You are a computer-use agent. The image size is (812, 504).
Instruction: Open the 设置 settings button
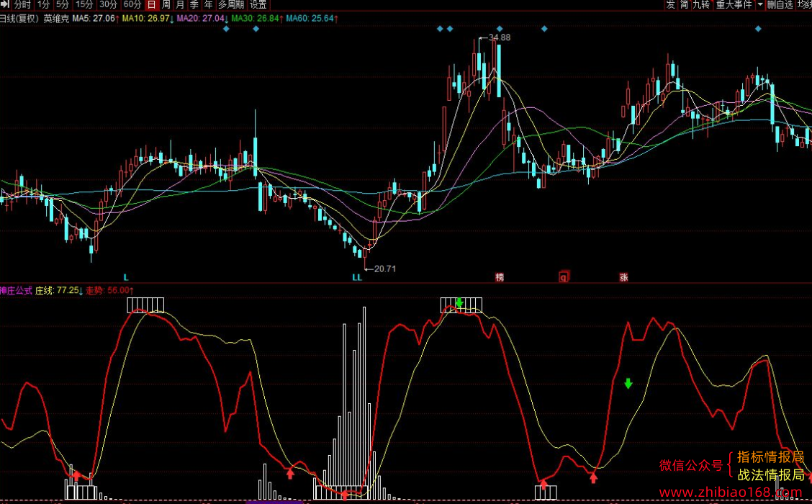coord(258,4)
